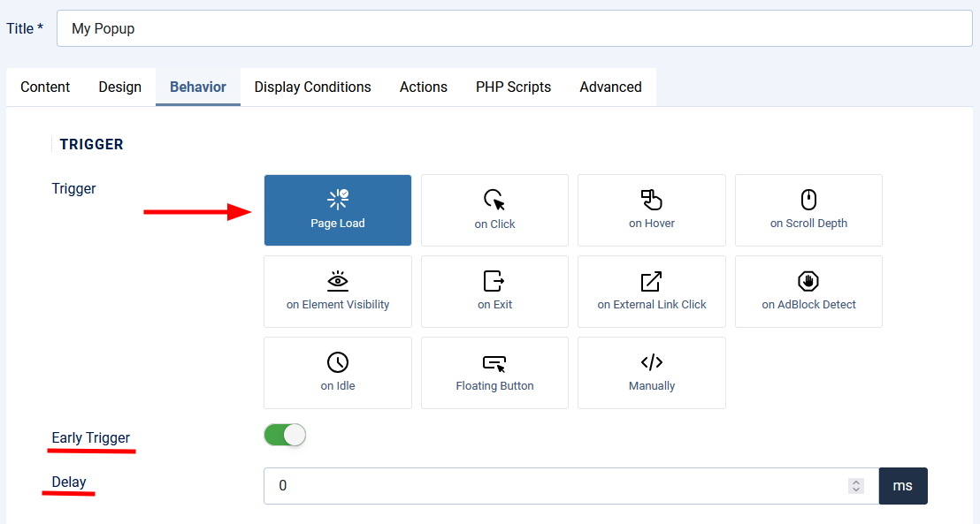Screen dimensions: 980x524
Task: Click the Title * field label
Action: tap(25, 29)
